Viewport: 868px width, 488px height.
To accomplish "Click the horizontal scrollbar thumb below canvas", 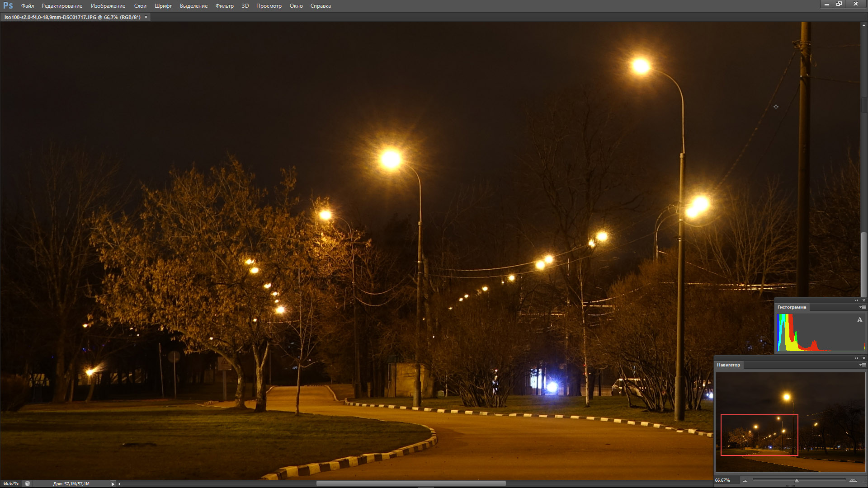I will click(x=410, y=483).
